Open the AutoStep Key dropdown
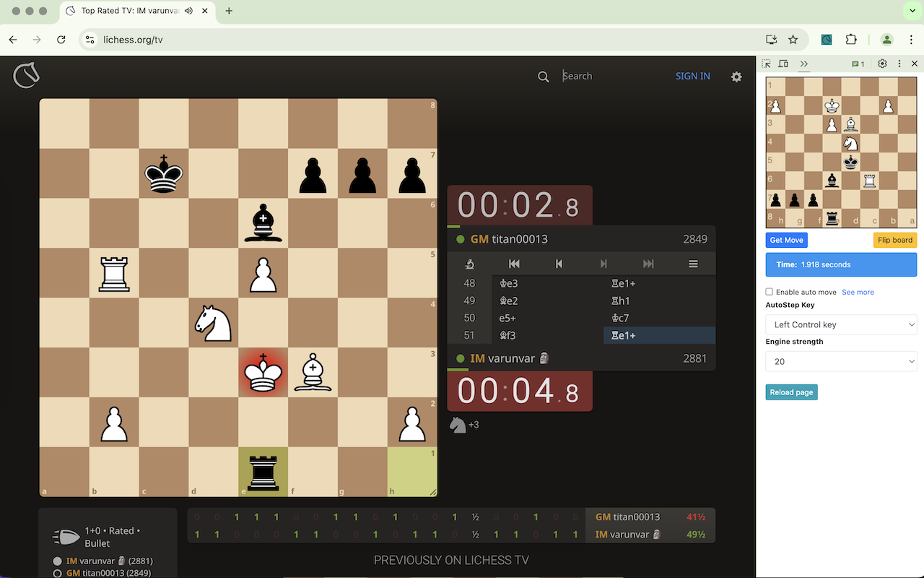 click(x=841, y=324)
